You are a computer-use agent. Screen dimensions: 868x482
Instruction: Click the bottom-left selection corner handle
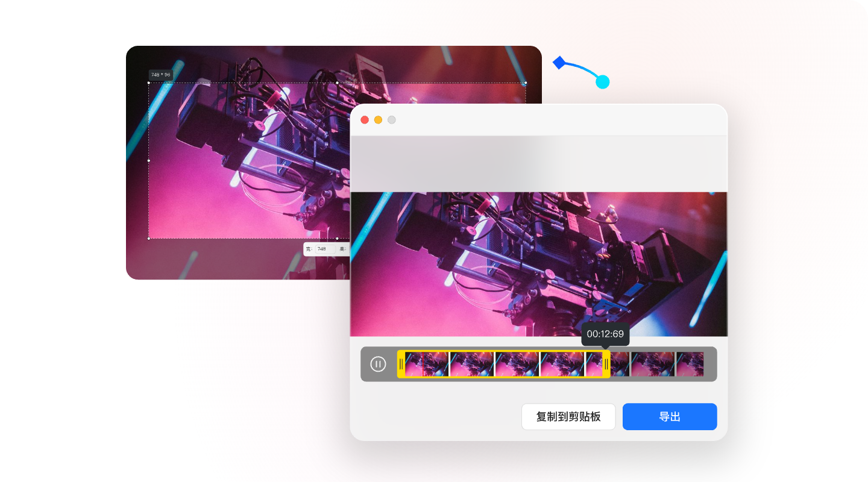point(149,239)
